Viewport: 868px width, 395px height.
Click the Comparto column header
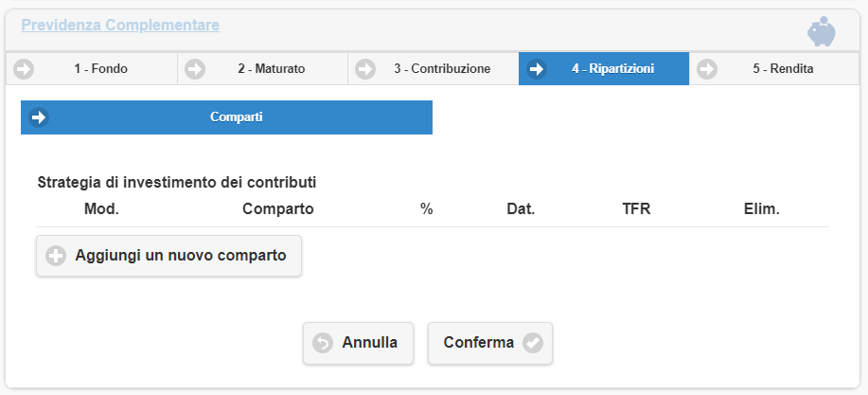click(x=277, y=208)
